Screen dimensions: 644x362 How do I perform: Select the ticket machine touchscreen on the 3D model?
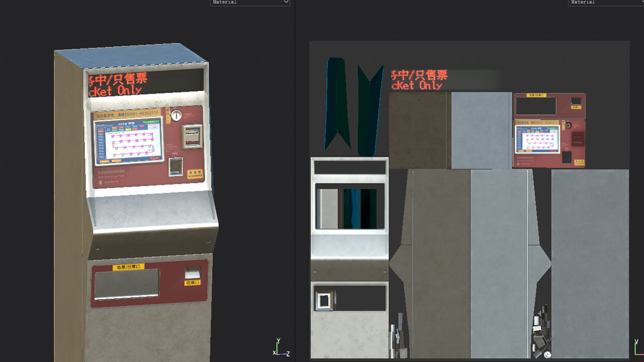click(x=129, y=141)
